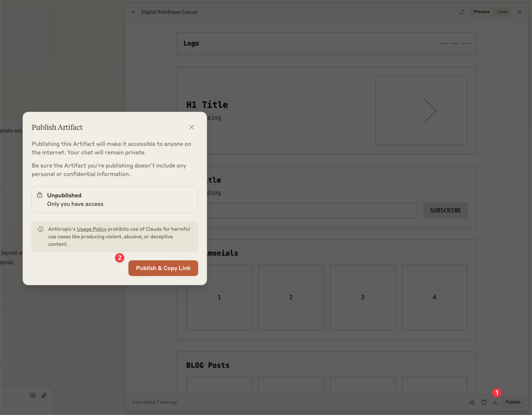Viewport: 532px width, 415px height.
Task: Click the H1 Title heading
Action: pyautogui.click(x=207, y=105)
